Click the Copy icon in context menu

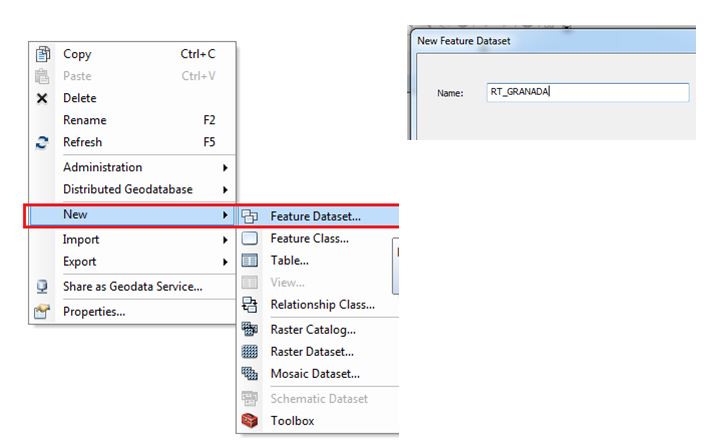(43, 54)
